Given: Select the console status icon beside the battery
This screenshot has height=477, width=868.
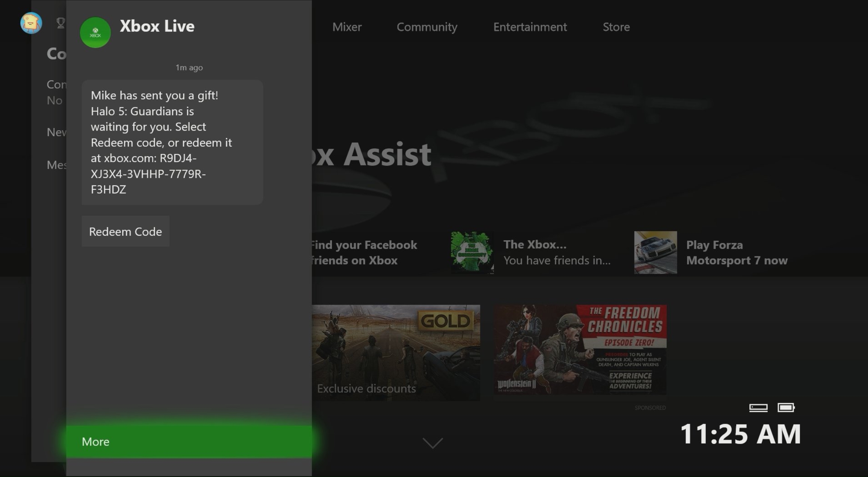Looking at the screenshot, I should [x=758, y=408].
